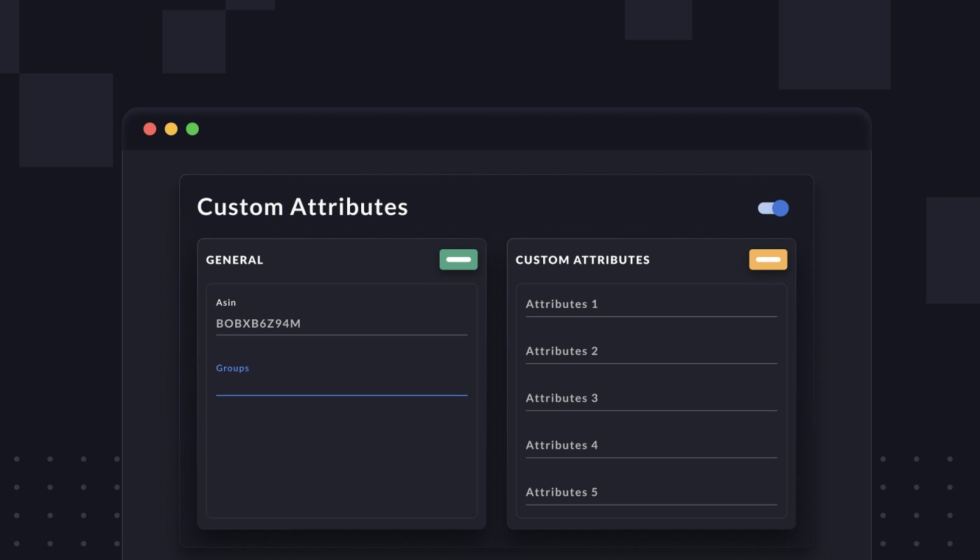Viewport: 980px width, 560px height.
Task: Toggle the Custom Attributes switch off
Action: pyautogui.click(x=773, y=208)
